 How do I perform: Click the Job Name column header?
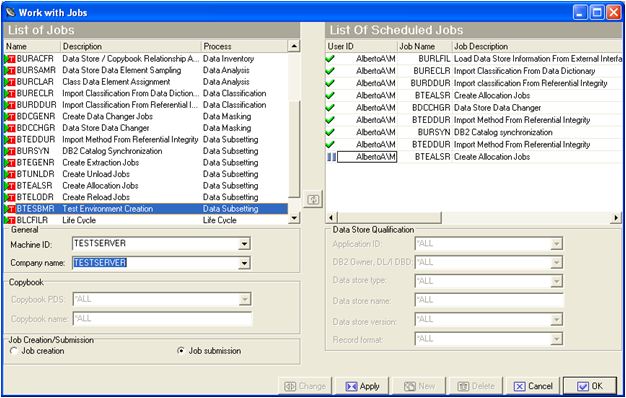[425, 46]
